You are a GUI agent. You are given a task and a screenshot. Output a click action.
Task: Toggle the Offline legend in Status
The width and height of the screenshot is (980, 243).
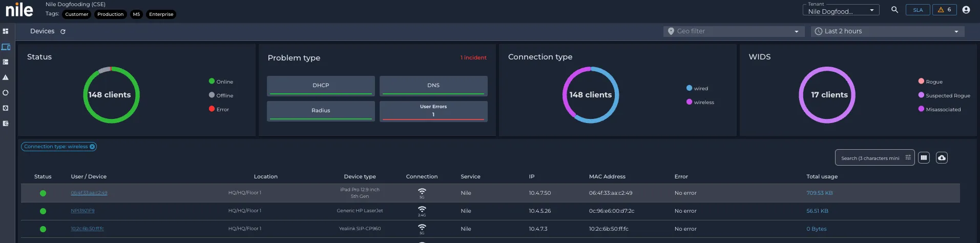(x=221, y=95)
